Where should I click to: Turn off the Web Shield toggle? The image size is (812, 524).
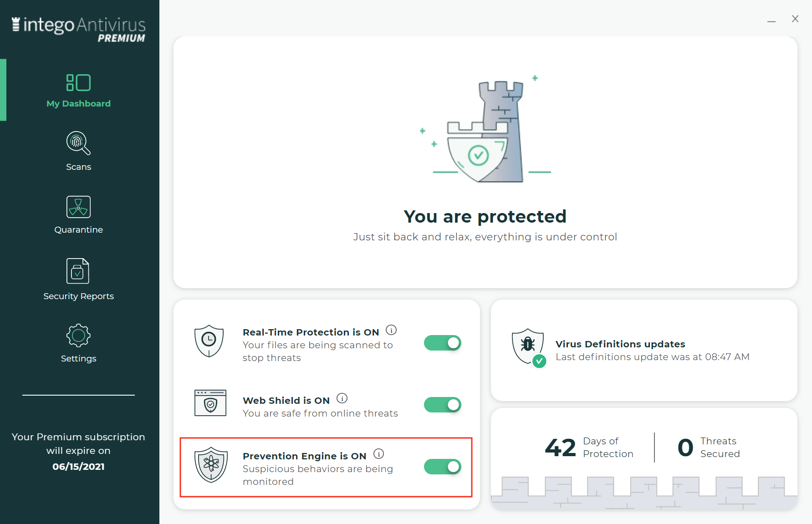click(442, 405)
